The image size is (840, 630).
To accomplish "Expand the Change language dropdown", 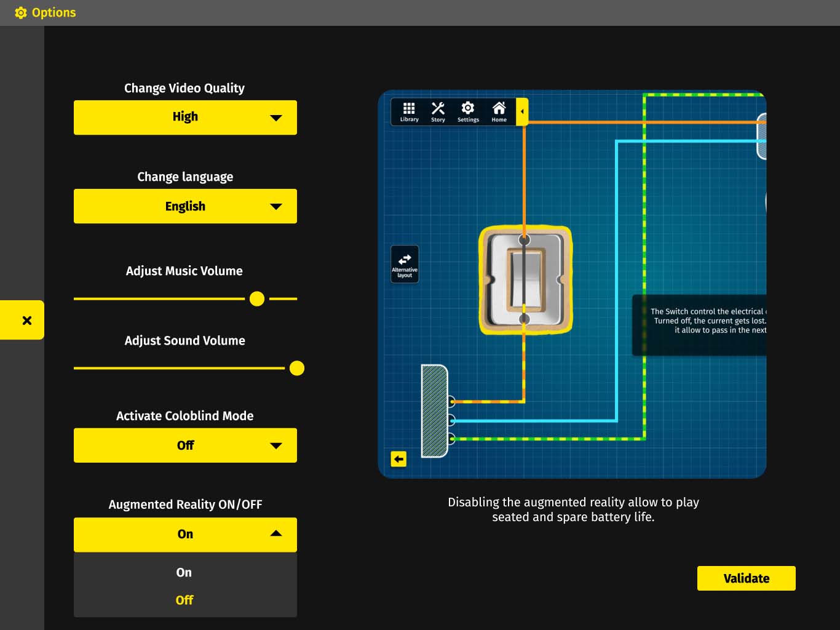I will click(x=185, y=206).
